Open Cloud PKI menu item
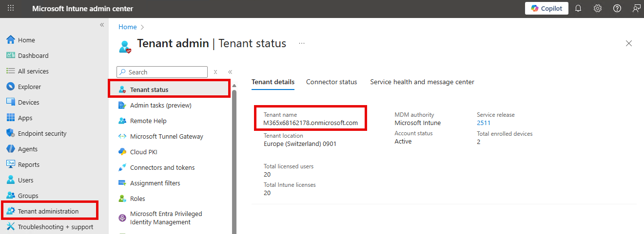 (144, 152)
